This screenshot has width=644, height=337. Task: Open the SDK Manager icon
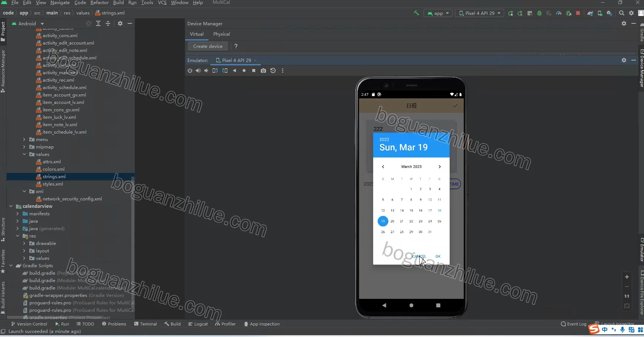pyautogui.click(x=609, y=13)
